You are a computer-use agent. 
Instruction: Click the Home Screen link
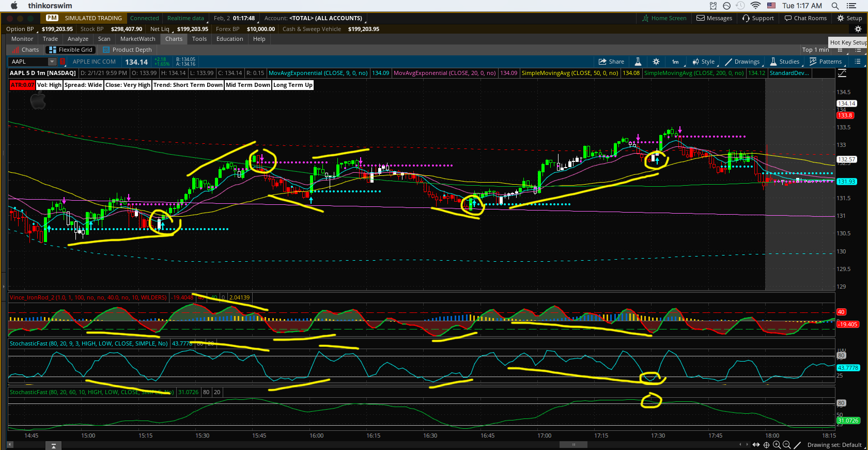[x=664, y=18]
